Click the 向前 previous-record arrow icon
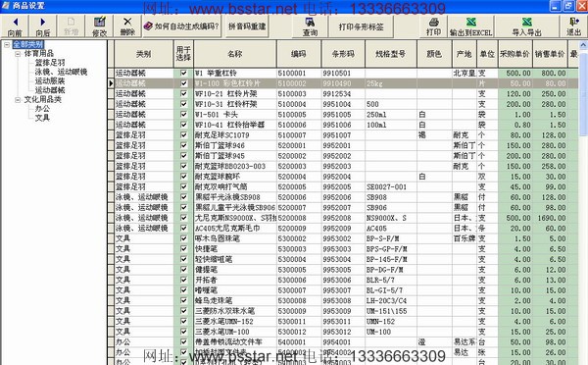This screenshot has height=365, width=588. [x=15, y=23]
